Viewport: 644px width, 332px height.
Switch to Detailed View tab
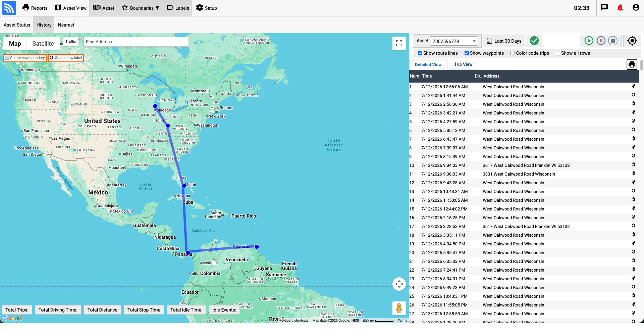click(428, 64)
